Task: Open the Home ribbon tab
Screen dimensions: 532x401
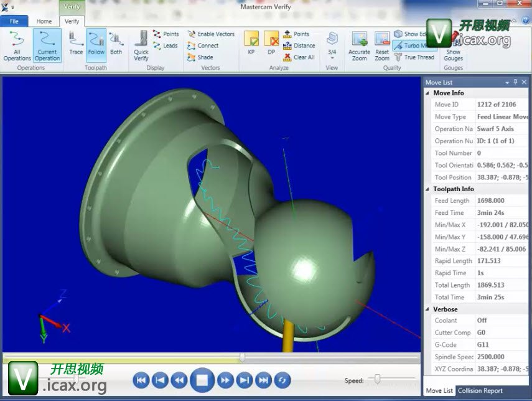Action: click(44, 21)
